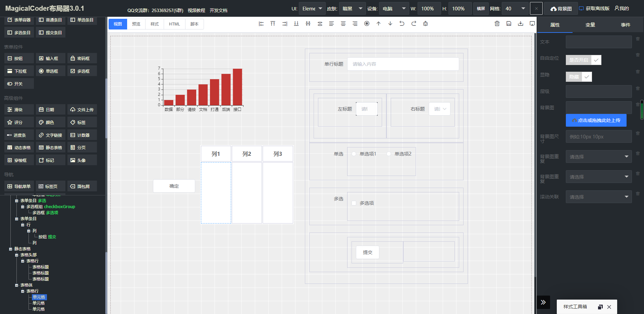The image size is (644, 314).
Task: Select the 滑块 slider component
Action: [x=19, y=109]
